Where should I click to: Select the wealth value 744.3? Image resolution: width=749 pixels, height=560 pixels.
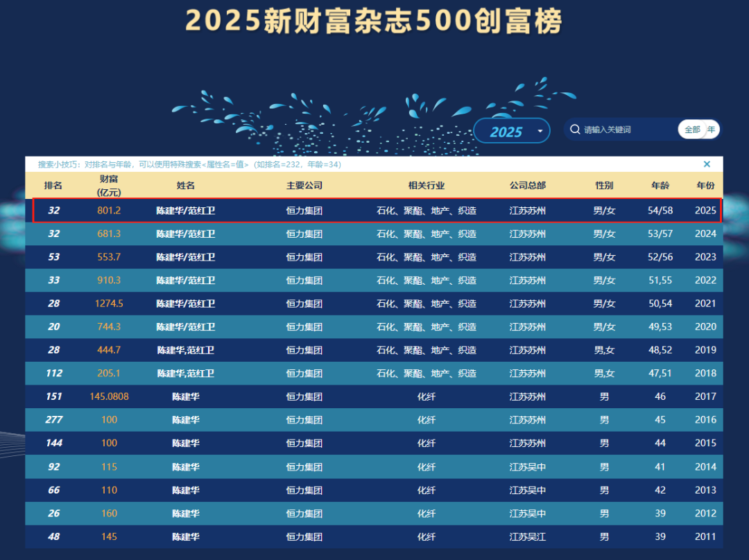pos(109,326)
